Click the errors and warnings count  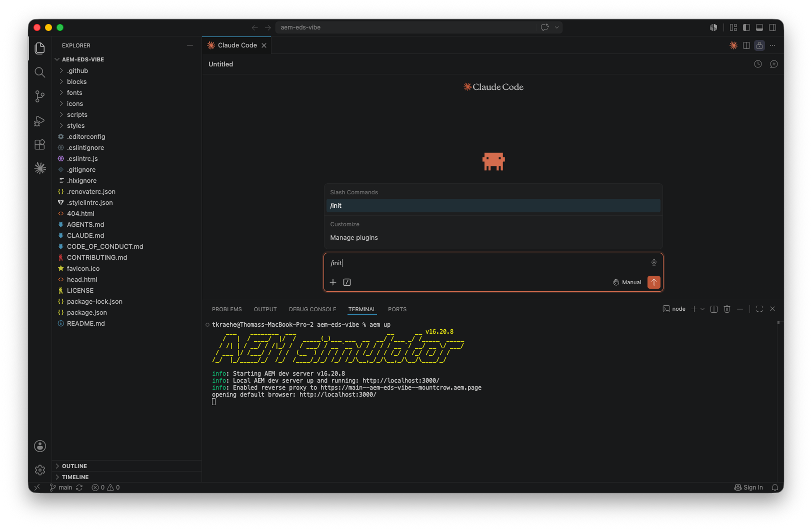[x=105, y=488]
